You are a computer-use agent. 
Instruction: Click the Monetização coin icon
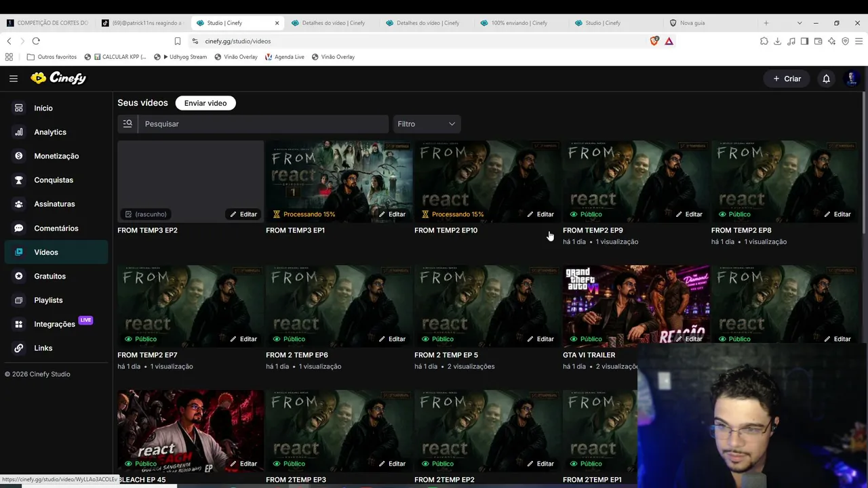(19, 156)
